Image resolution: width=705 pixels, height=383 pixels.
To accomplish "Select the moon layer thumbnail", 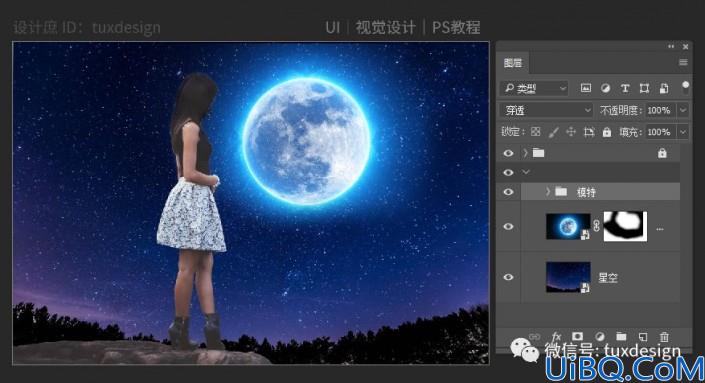I will (x=568, y=226).
